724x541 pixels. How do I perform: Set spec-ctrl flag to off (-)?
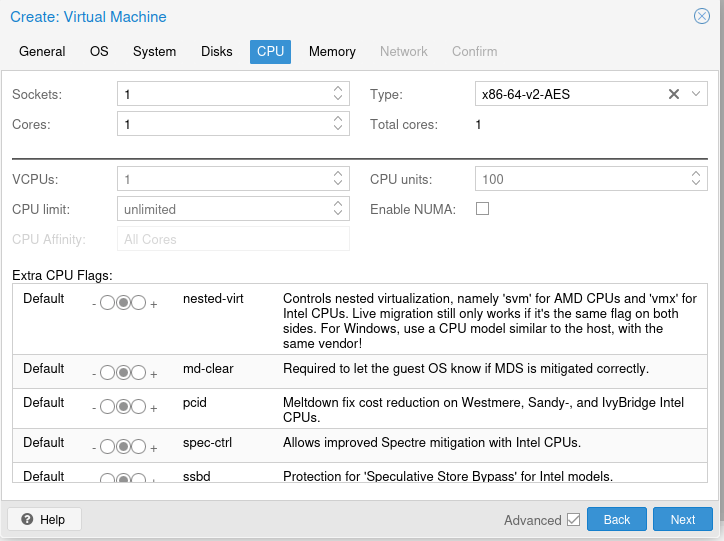click(107, 446)
